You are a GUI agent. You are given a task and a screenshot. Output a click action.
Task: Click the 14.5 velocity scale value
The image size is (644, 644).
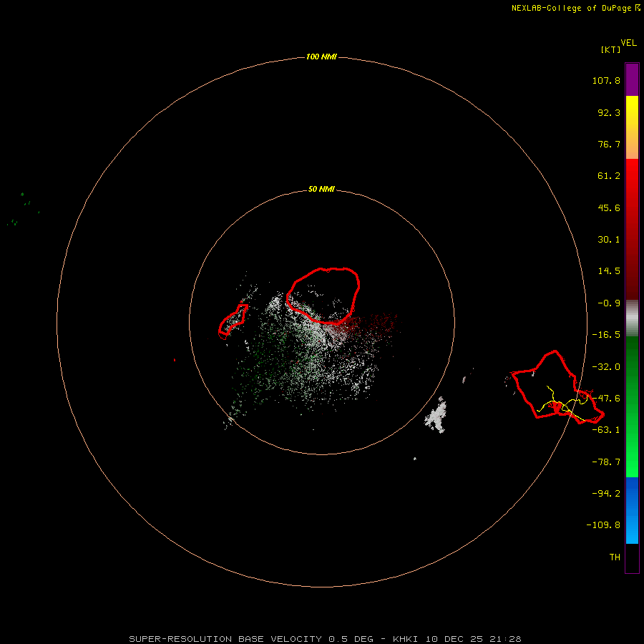tap(609, 271)
